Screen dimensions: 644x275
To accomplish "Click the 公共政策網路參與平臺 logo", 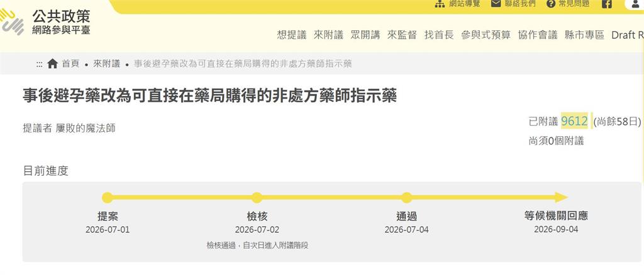I will click(x=45, y=21).
